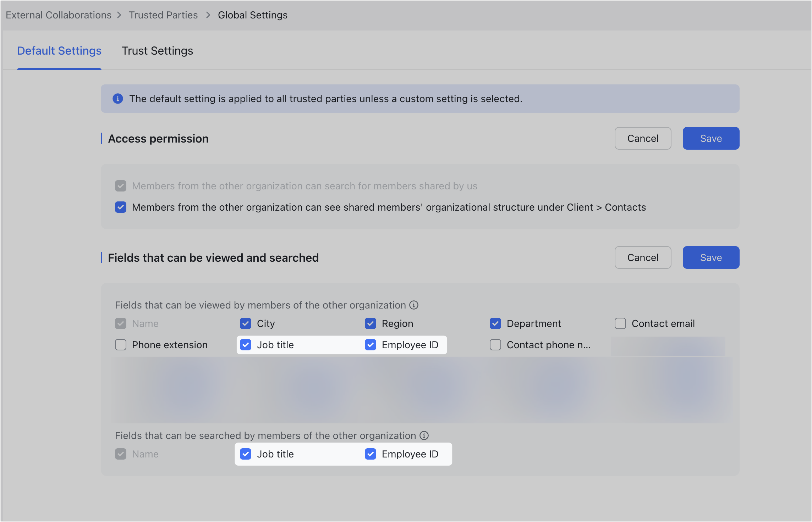
Task: Uncheck Employee ID in viewable fields
Action: pos(371,345)
